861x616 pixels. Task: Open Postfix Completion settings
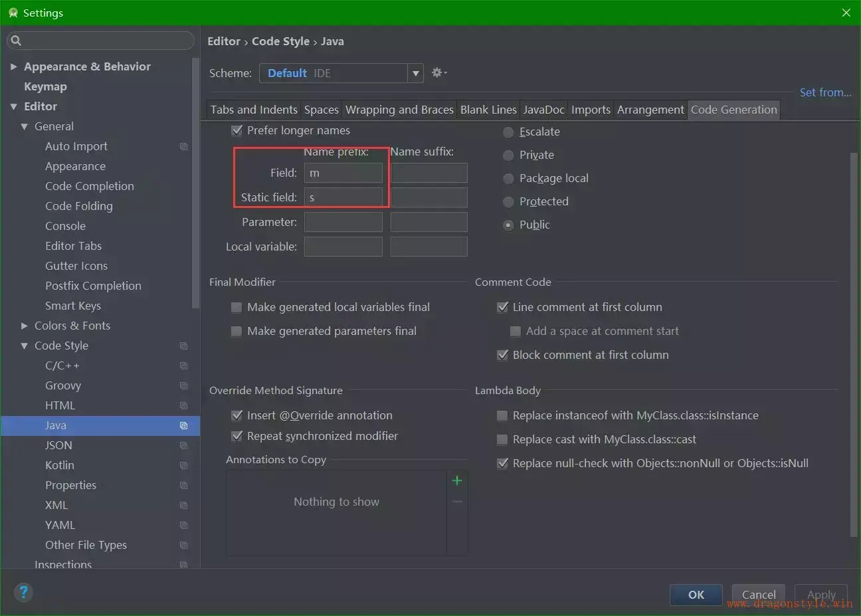pyautogui.click(x=93, y=286)
